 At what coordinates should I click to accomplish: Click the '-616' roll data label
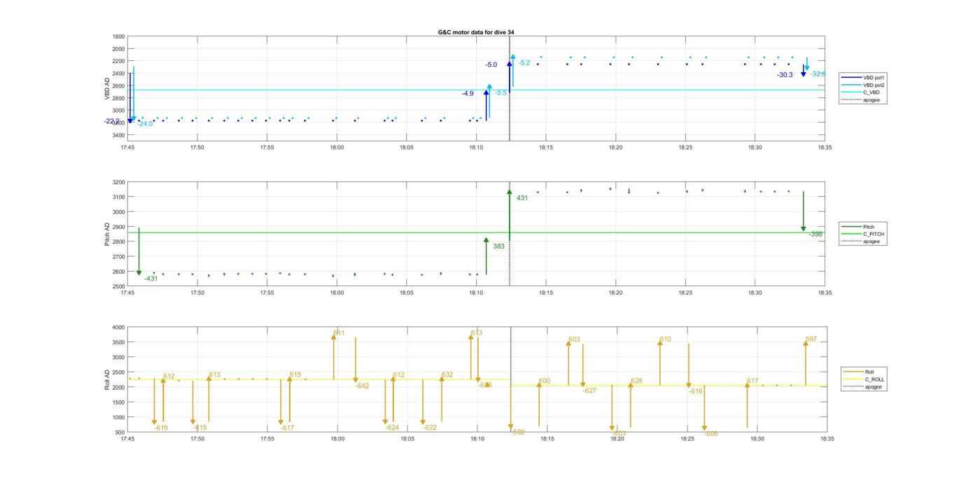695,391
